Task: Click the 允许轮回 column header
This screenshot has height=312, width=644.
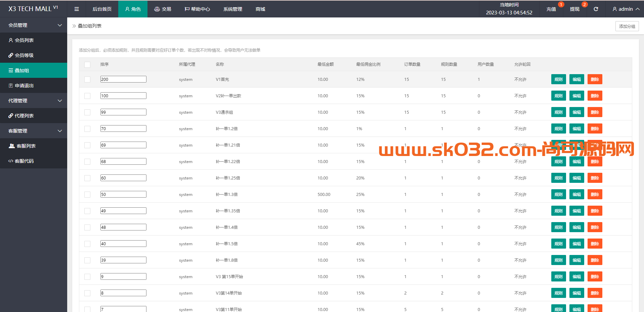Action: [x=522, y=64]
